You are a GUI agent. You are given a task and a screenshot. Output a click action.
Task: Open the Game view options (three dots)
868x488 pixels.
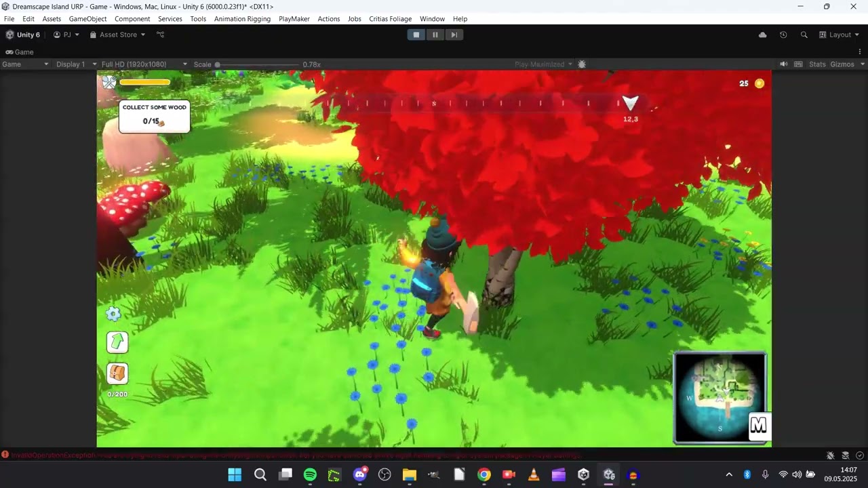click(x=860, y=52)
